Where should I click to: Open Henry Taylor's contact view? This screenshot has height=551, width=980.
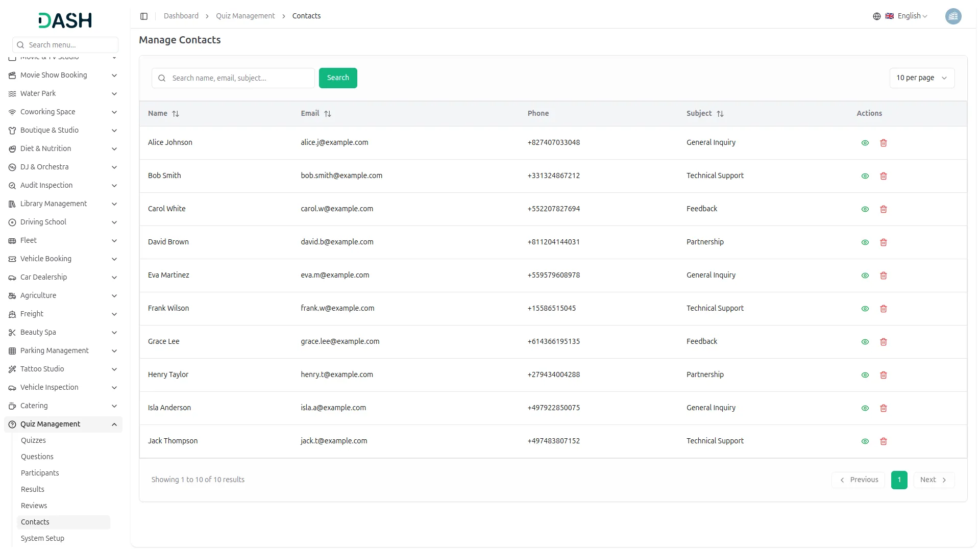point(865,375)
